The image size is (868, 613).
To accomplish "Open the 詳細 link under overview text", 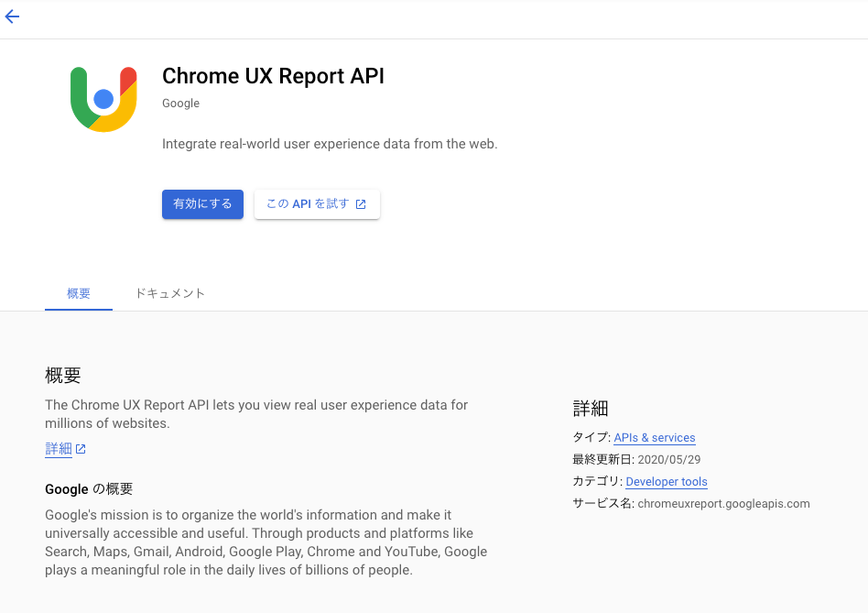I will (x=59, y=449).
